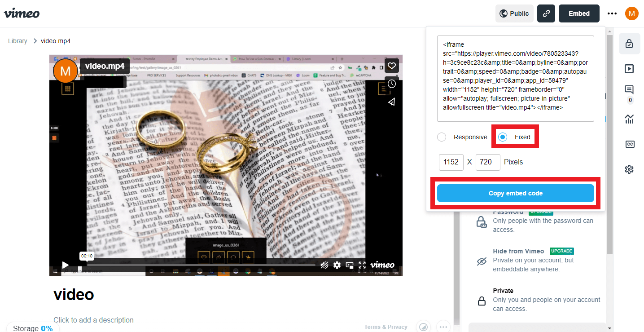Choose Password privacy option

pyautogui.click(x=539, y=221)
